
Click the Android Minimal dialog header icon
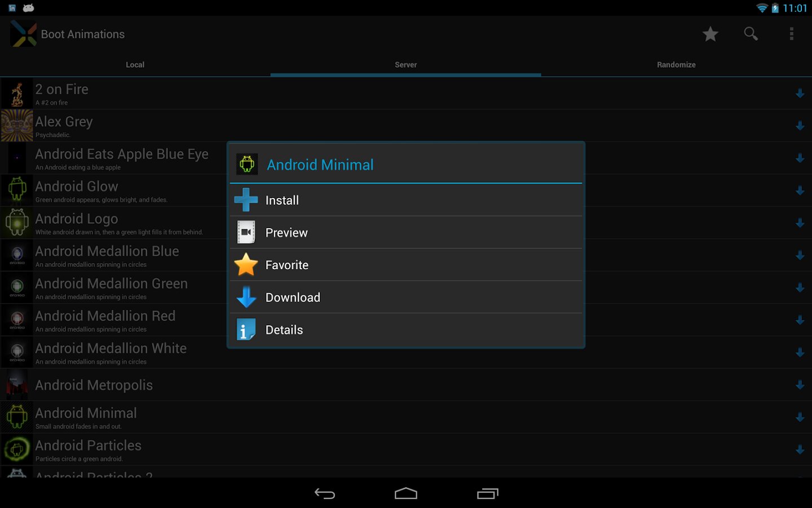pos(247,164)
